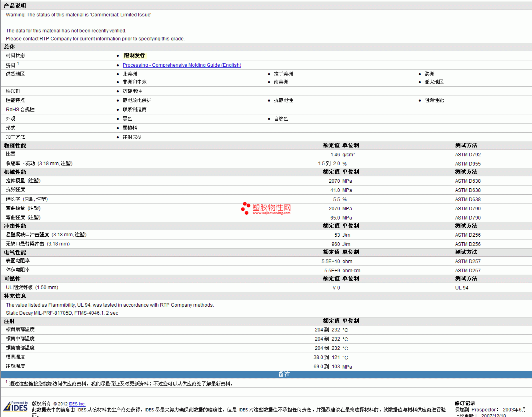The width and height of the screenshot is (532, 417).
Task: Click the 限制发行 material status value
Action: (x=134, y=56)
